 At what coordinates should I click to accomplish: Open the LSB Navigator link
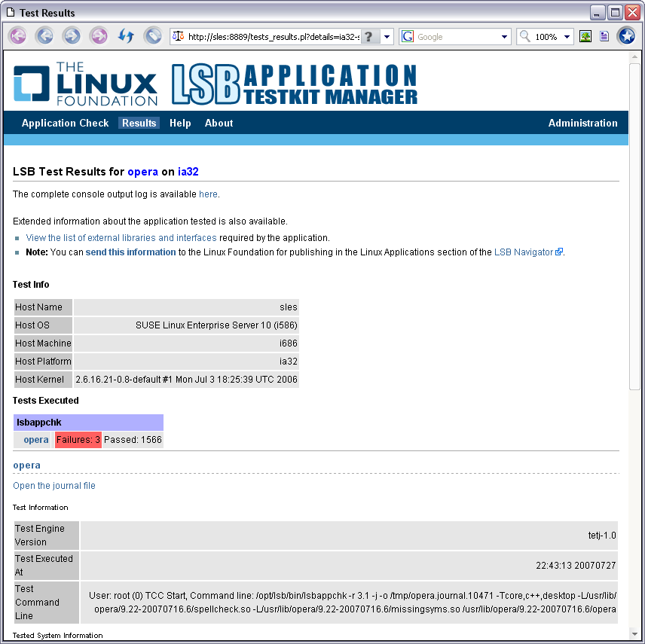(523, 252)
